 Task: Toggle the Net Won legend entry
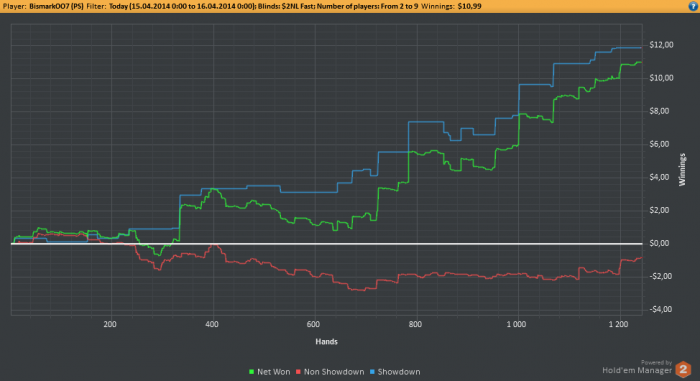tap(269, 372)
